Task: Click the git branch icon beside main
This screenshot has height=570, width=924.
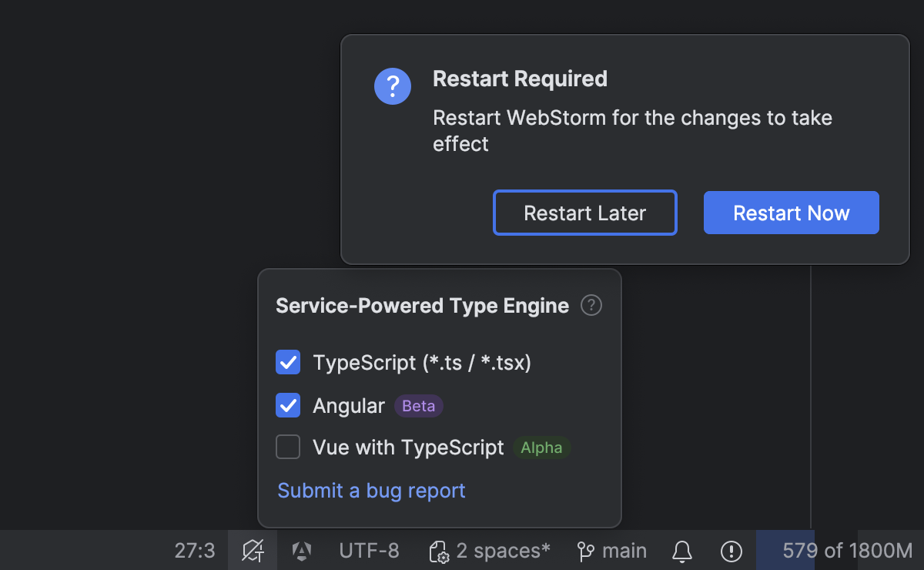Action: pos(584,550)
